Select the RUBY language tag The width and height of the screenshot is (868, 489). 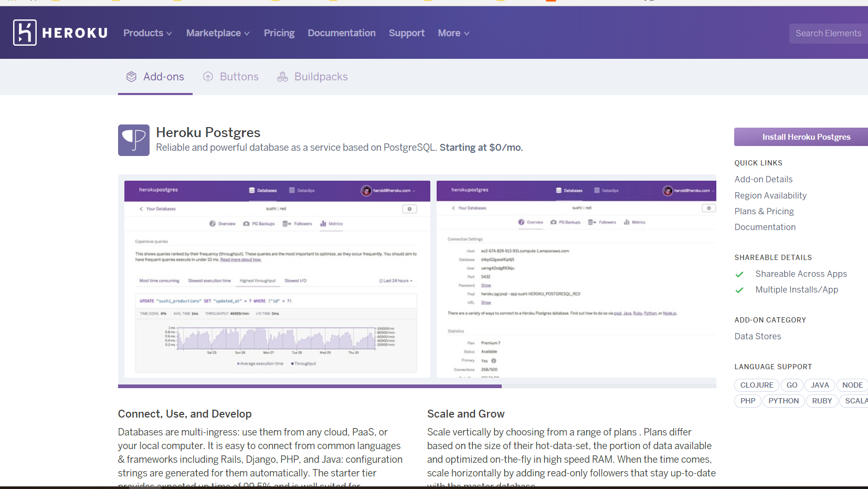[822, 401]
